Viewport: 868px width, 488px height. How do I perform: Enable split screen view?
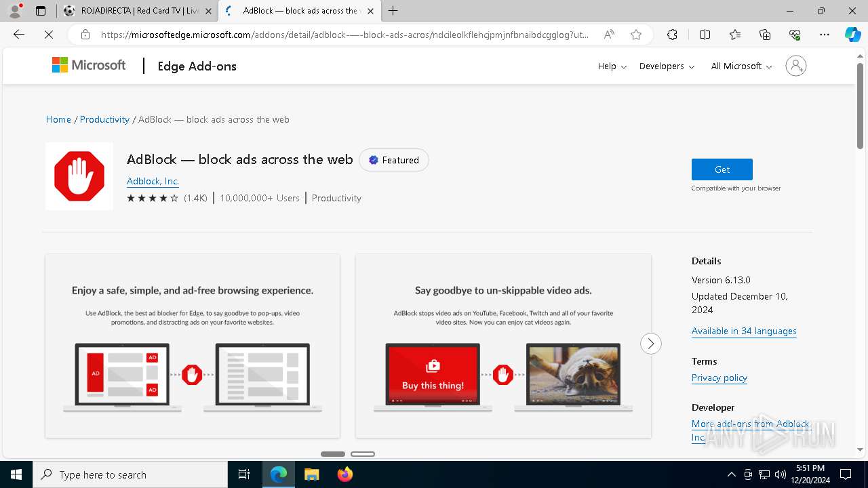coord(705,35)
